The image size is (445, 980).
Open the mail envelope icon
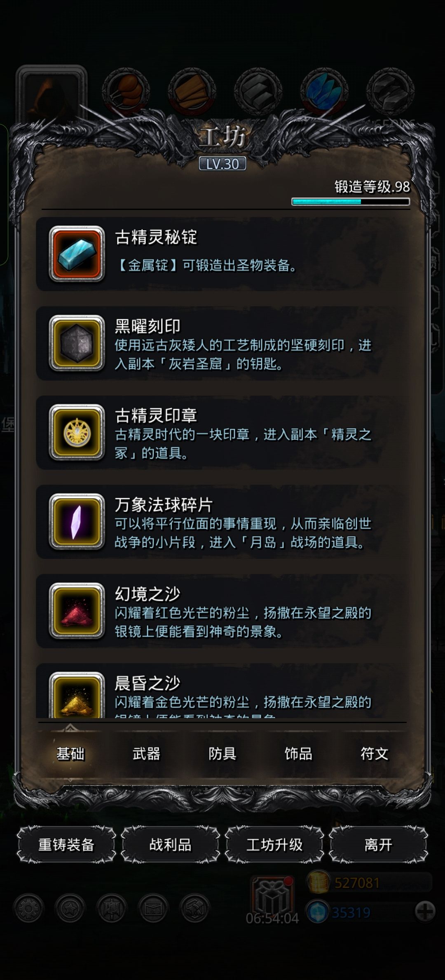click(153, 908)
